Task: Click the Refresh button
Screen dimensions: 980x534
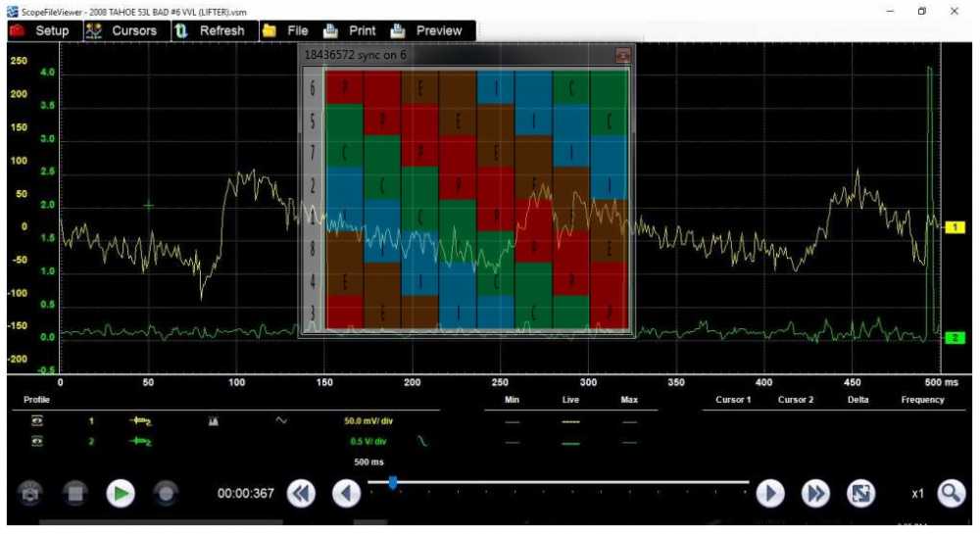Action: [x=211, y=30]
